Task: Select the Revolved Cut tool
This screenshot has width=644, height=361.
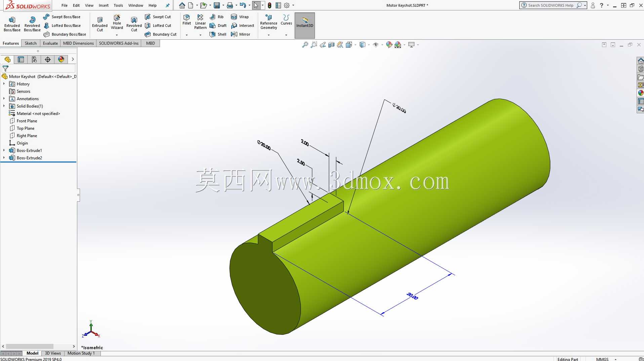Action: [x=134, y=24]
